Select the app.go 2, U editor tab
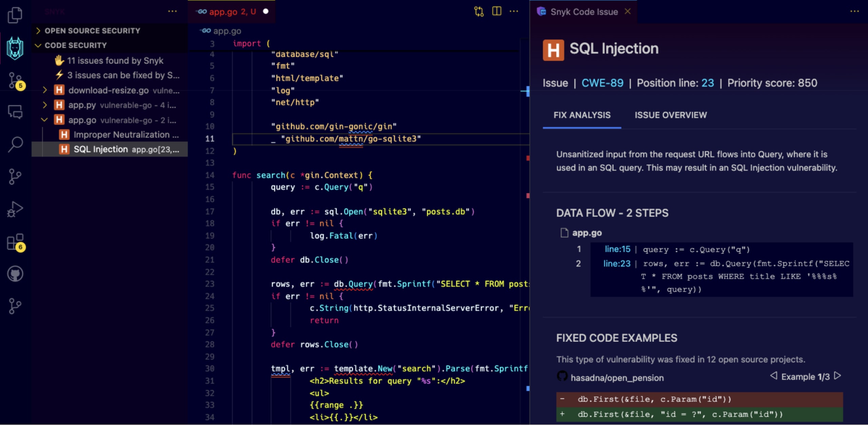This screenshot has width=868, height=425. click(x=232, y=12)
